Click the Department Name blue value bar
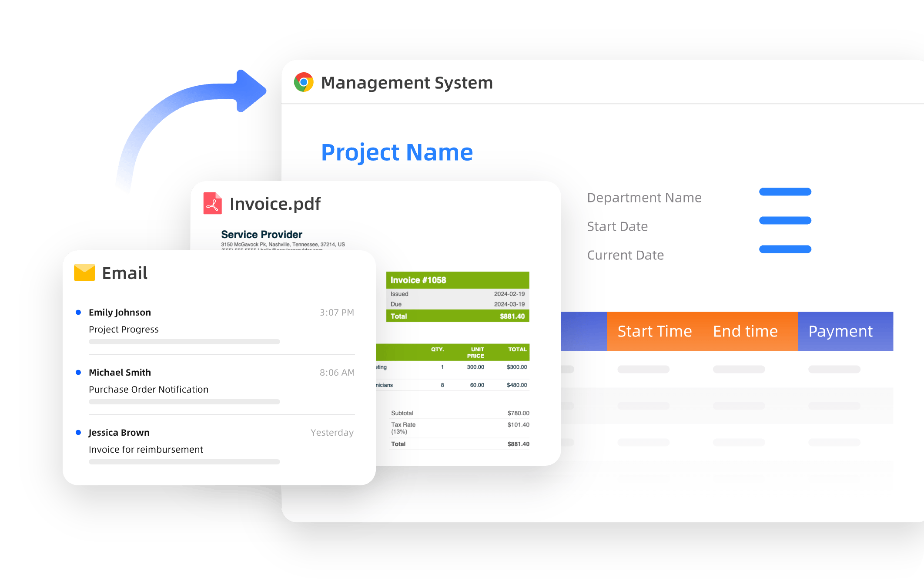 click(785, 192)
